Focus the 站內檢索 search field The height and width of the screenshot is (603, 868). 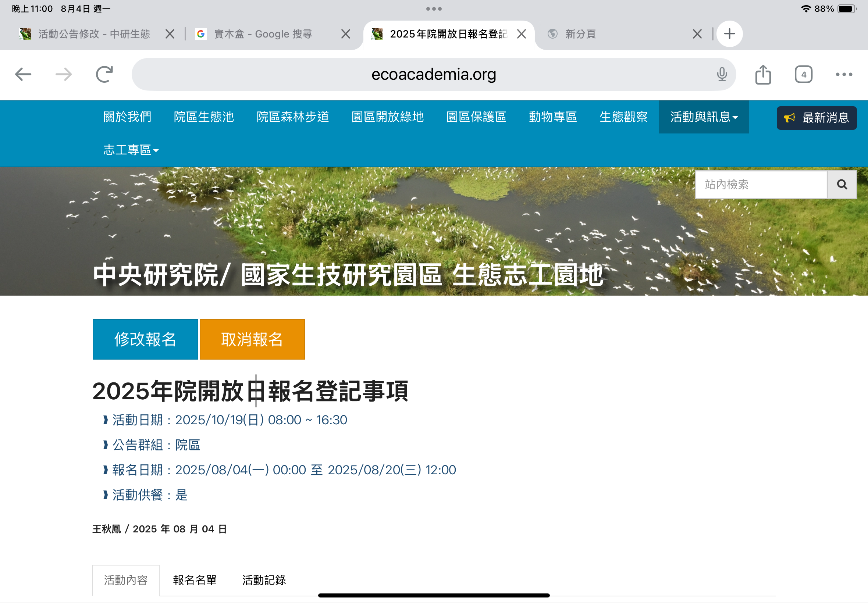(760, 184)
